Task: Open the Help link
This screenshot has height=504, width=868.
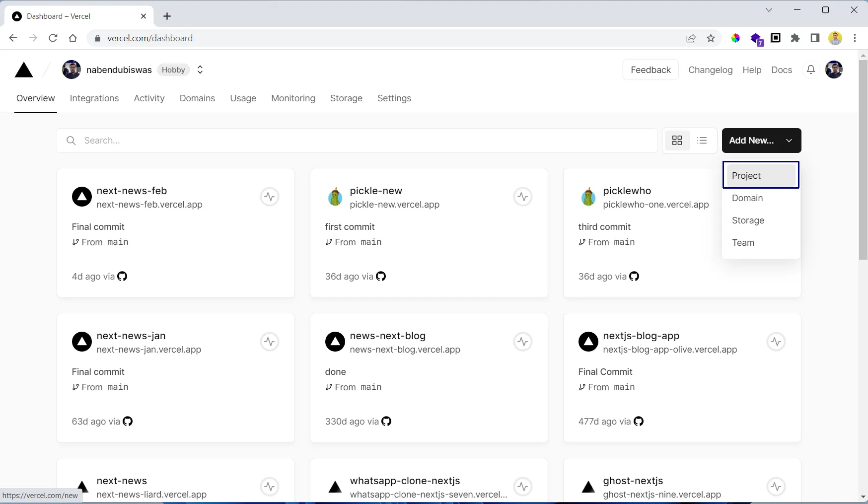Action: point(752,70)
